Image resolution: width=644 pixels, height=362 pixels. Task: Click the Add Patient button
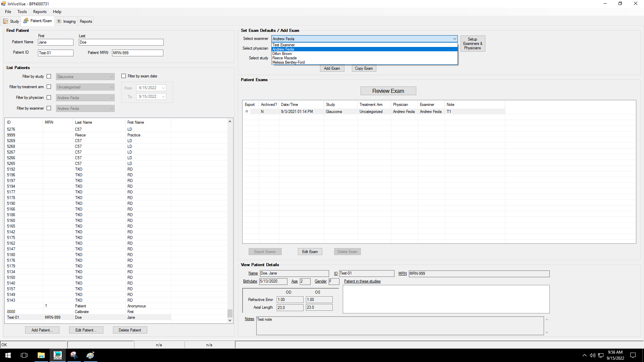(42, 330)
